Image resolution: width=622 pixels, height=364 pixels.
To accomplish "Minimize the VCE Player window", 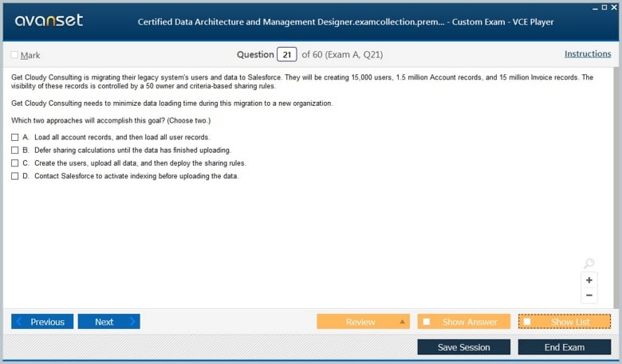I will [x=595, y=7].
